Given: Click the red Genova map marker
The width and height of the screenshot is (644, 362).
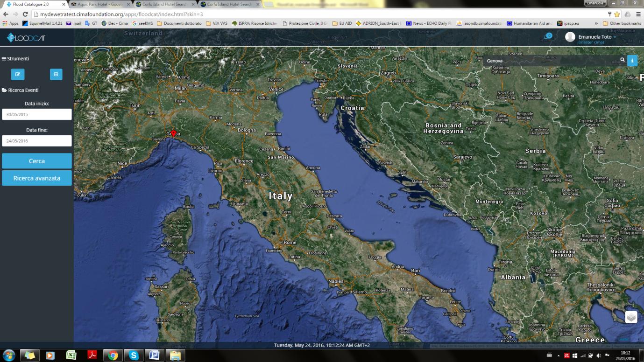Looking at the screenshot, I should pyautogui.click(x=173, y=134).
